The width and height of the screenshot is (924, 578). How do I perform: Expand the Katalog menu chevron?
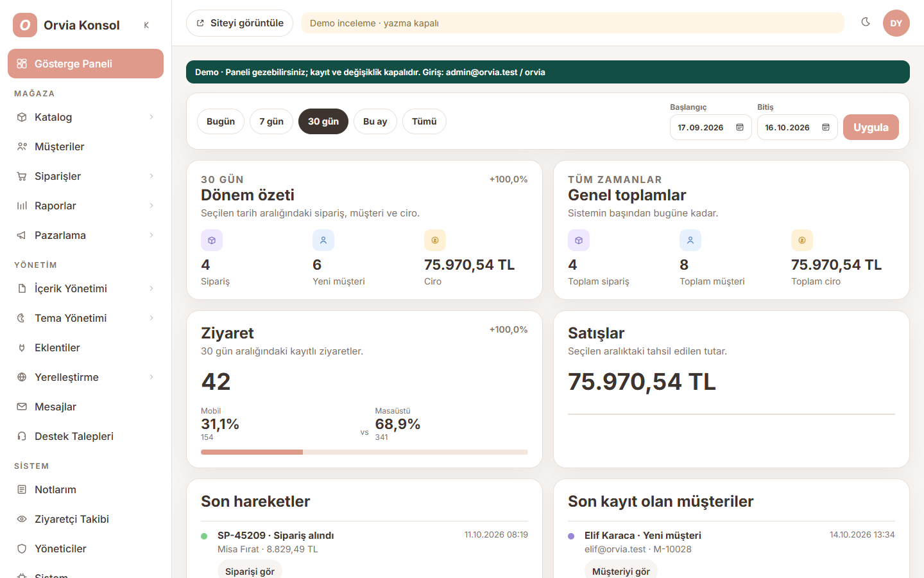point(151,117)
